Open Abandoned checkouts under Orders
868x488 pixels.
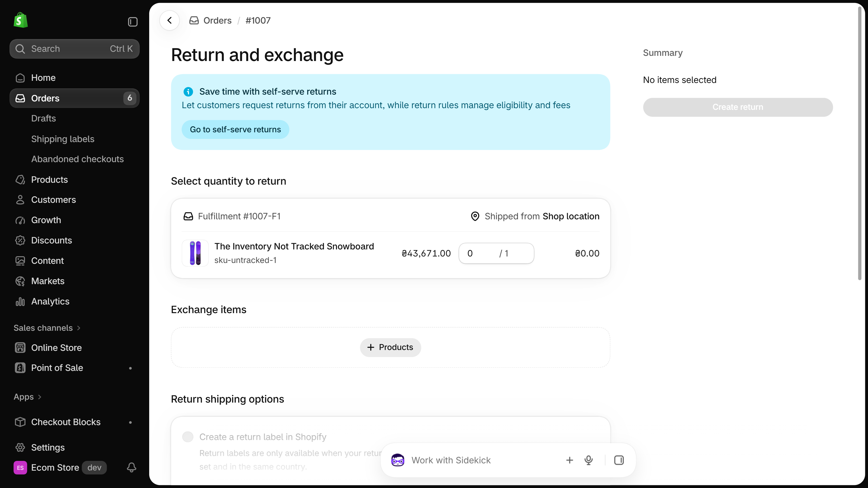pos(78,159)
